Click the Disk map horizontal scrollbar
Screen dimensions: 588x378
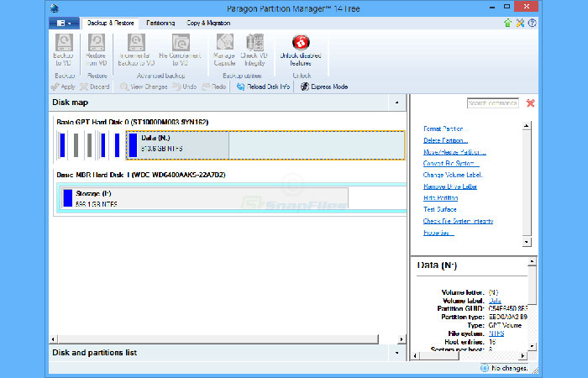(x=218, y=339)
